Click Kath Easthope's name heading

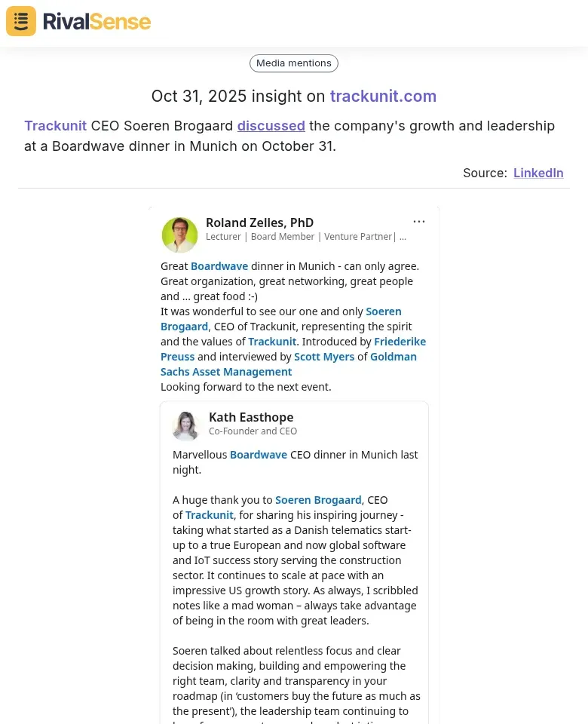(x=251, y=417)
